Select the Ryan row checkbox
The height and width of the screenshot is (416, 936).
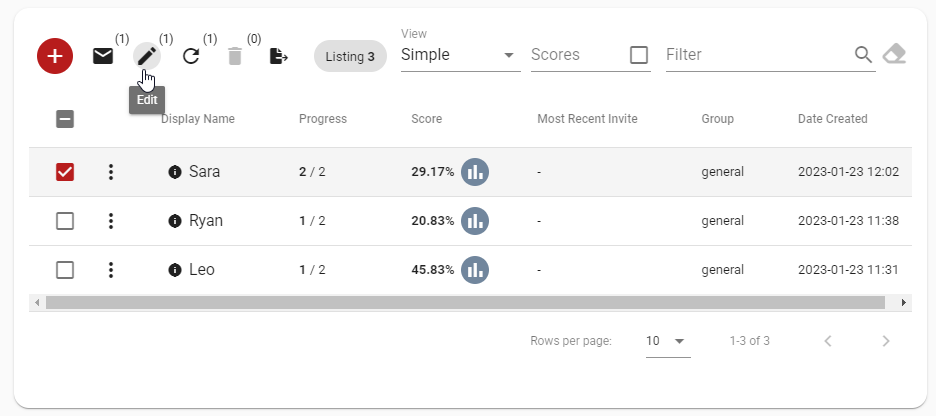point(65,221)
